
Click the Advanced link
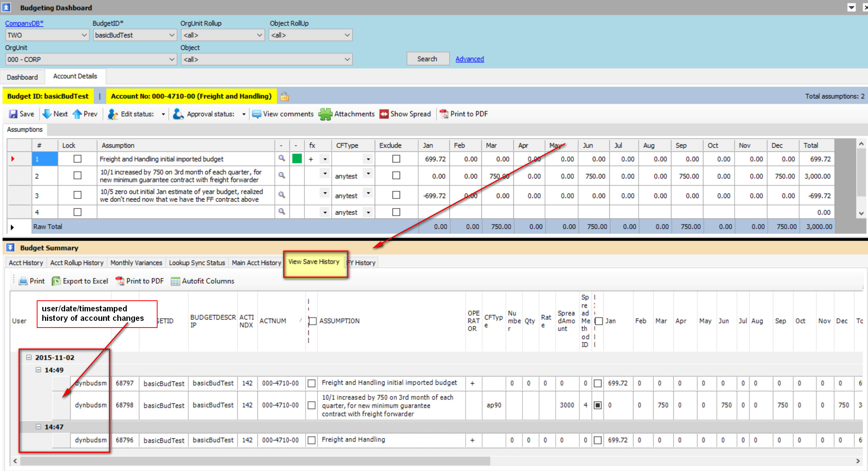[469, 59]
